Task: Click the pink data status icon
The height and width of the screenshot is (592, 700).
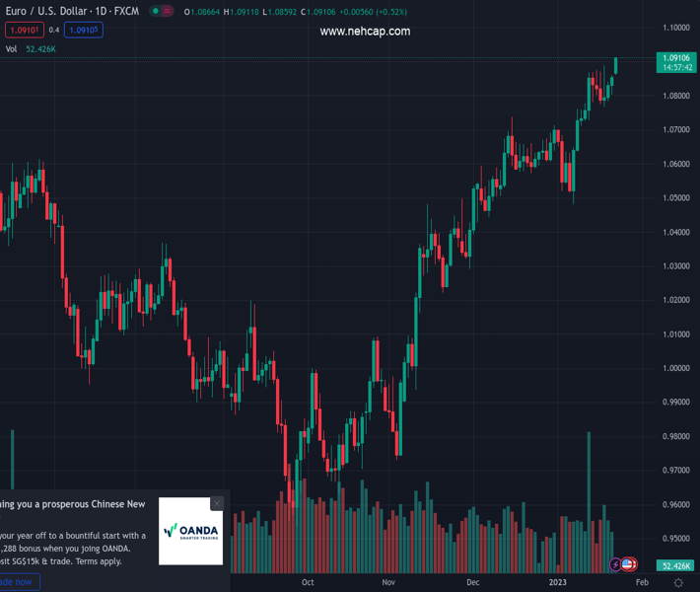Action: point(167,12)
